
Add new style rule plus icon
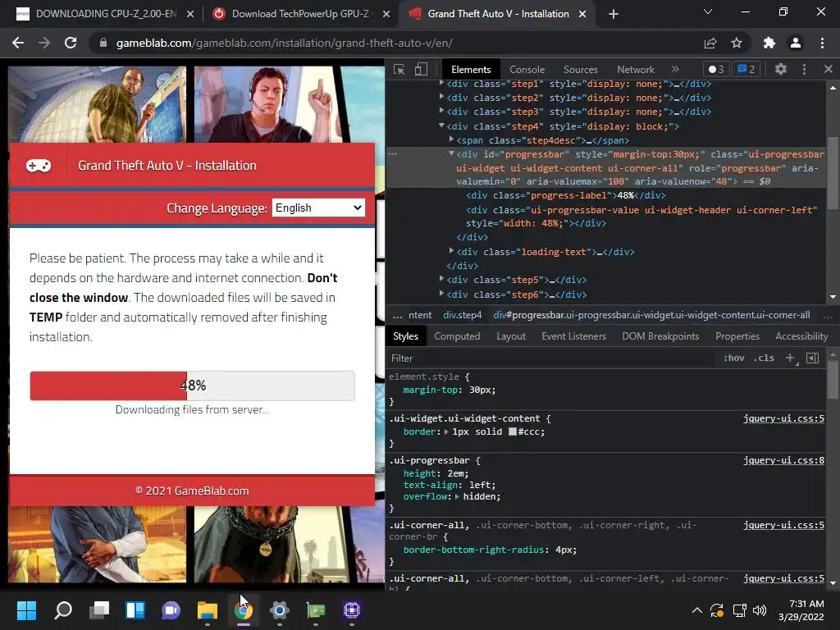click(x=790, y=358)
